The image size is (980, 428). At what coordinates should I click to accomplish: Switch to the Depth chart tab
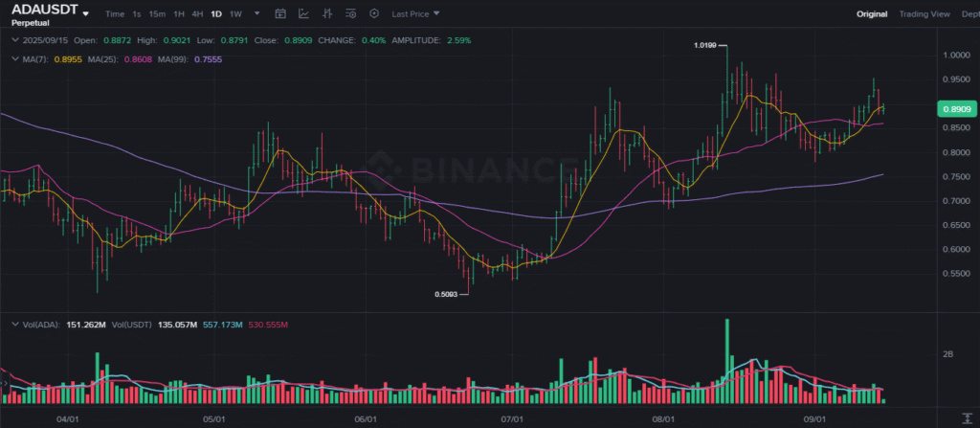click(x=969, y=14)
